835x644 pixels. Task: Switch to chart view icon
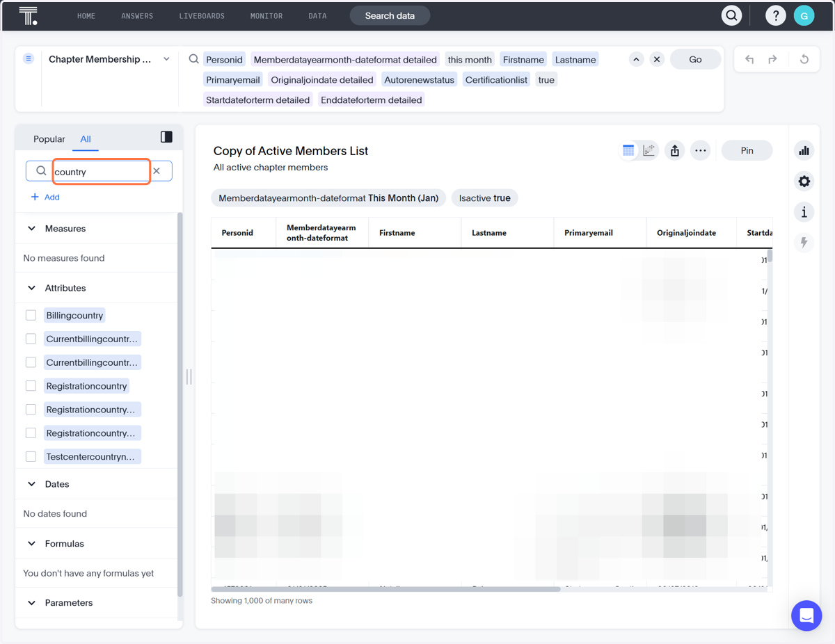coord(649,150)
